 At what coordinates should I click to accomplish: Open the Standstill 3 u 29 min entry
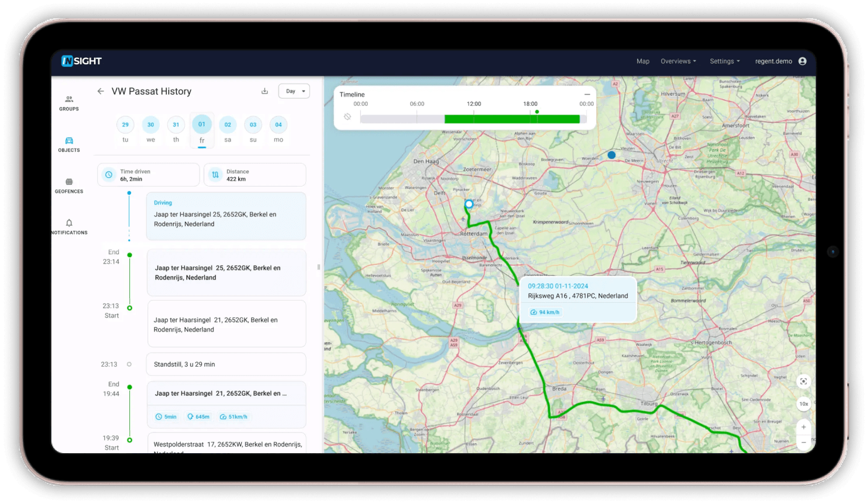pos(226,364)
